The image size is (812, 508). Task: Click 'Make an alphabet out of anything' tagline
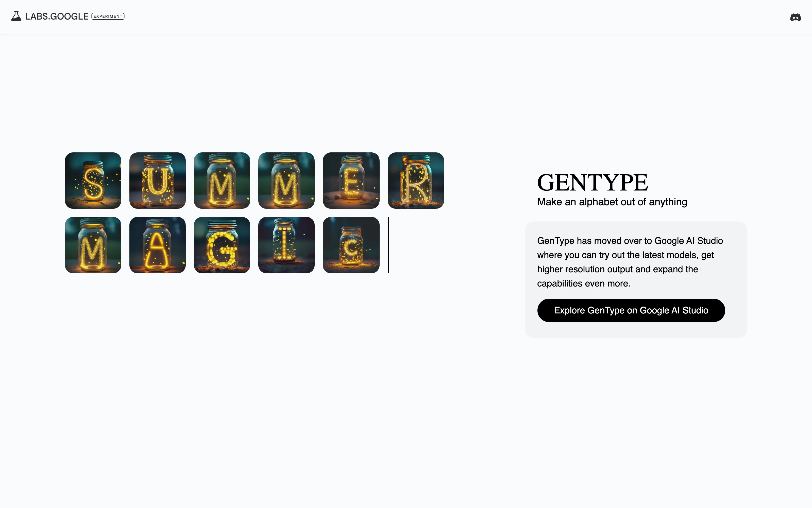pos(612,202)
